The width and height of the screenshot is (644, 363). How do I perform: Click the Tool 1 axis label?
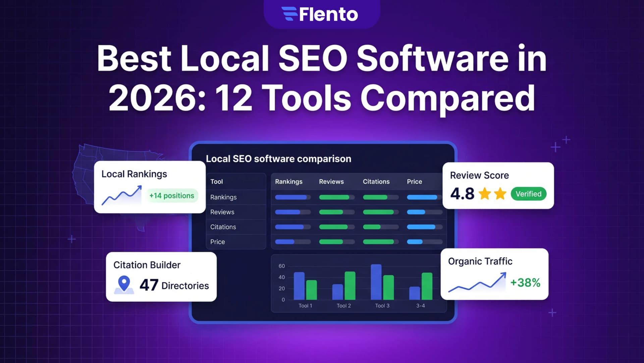tap(305, 306)
